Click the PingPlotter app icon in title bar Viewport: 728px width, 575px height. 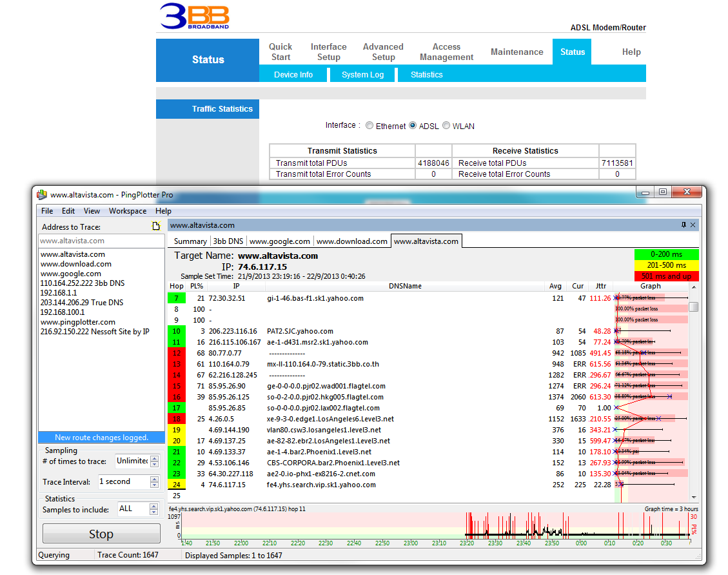pos(42,195)
